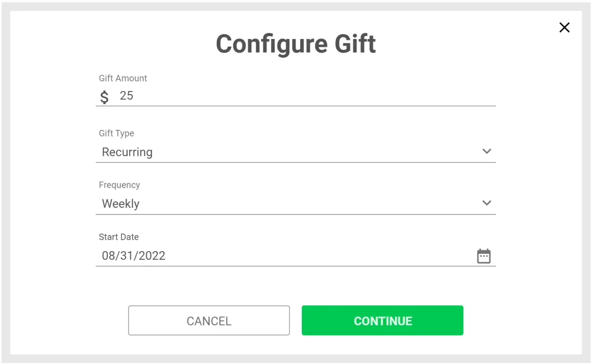Click the Recurring value in Gift Type
591x364 pixels.
coord(127,152)
